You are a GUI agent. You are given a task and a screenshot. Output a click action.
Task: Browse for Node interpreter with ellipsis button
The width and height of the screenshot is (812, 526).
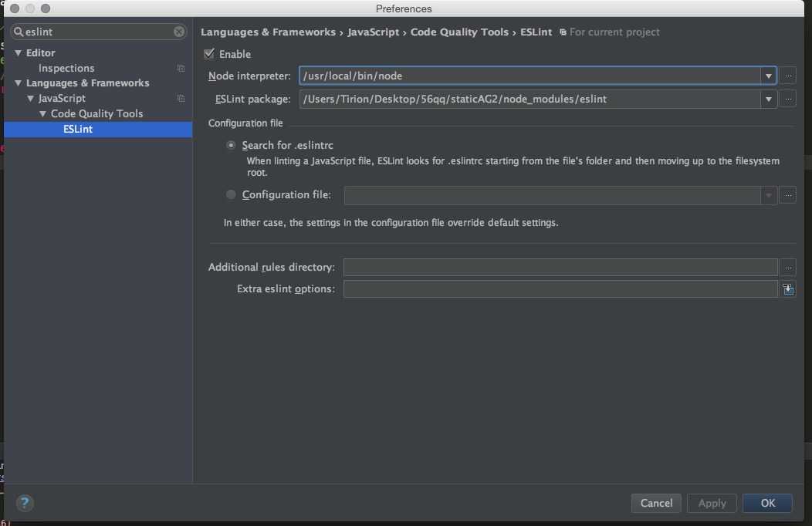pos(787,76)
